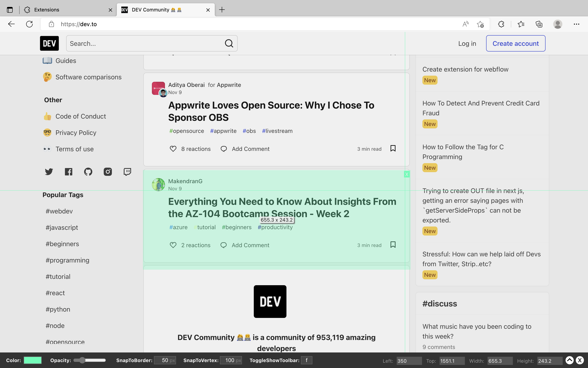Select the DEV Community tab

(x=166, y=10)
